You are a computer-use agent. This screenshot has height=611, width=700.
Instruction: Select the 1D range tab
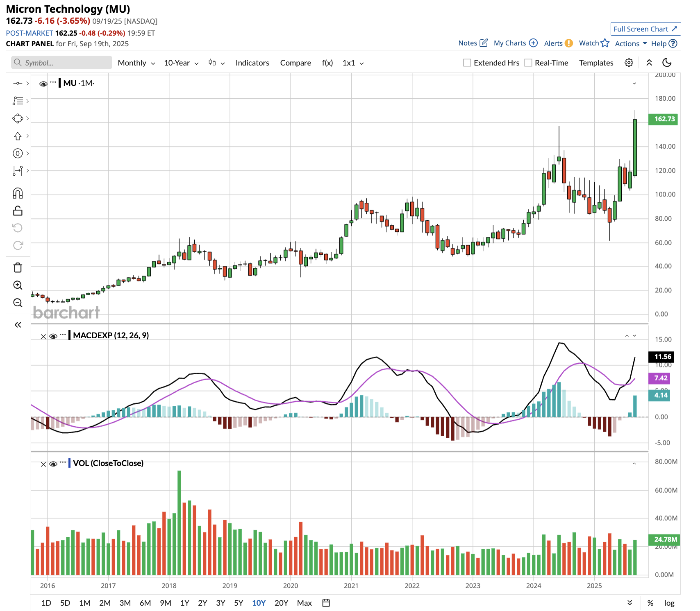[46, 603]
